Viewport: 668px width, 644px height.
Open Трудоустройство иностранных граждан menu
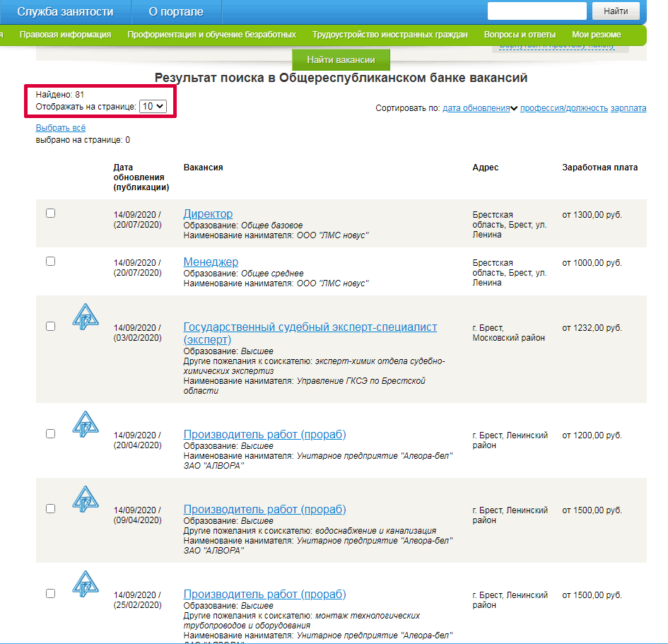point(389,35)
